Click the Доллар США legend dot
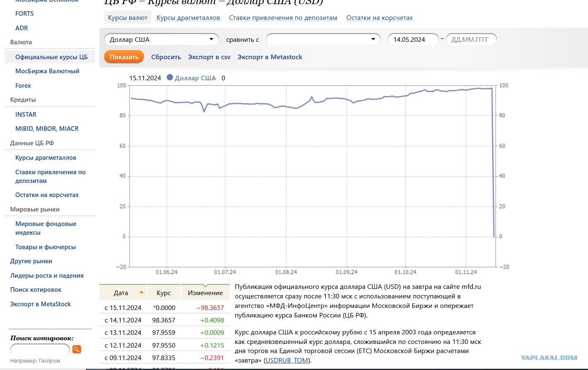The image size is (588, 370). pyautogui.click(x=170, y=77)
